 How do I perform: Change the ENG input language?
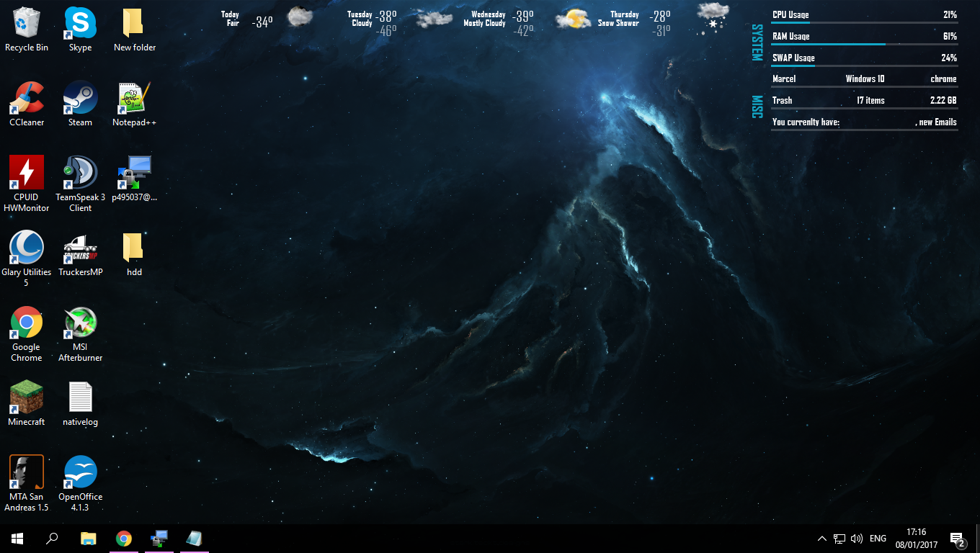coord(878,539)
